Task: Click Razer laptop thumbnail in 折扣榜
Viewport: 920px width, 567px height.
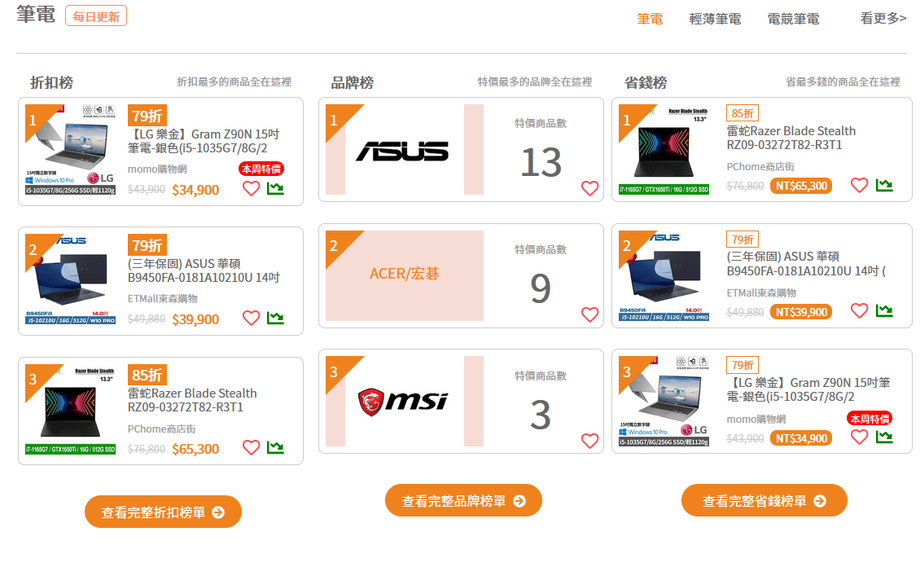Action: pos(70,409)
